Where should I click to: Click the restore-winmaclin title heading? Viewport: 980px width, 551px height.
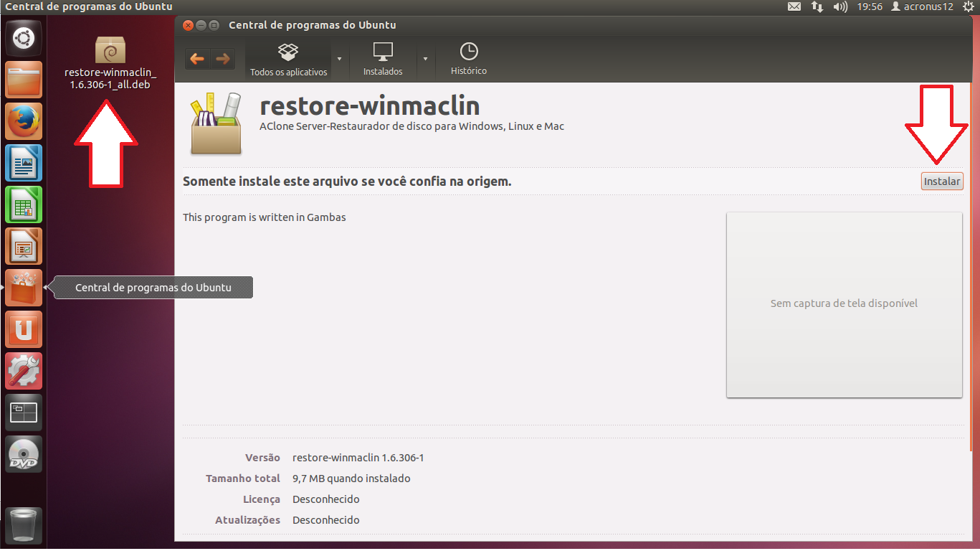369,106
